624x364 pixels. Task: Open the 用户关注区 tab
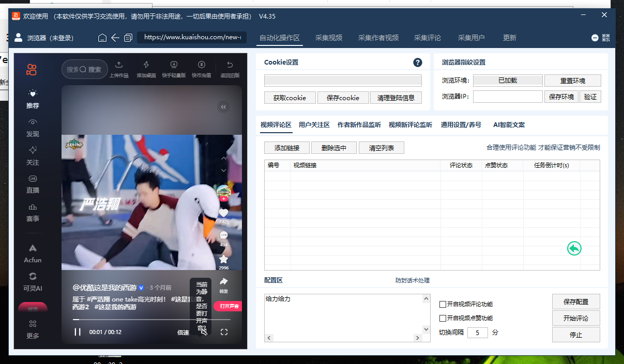[314, 125]
